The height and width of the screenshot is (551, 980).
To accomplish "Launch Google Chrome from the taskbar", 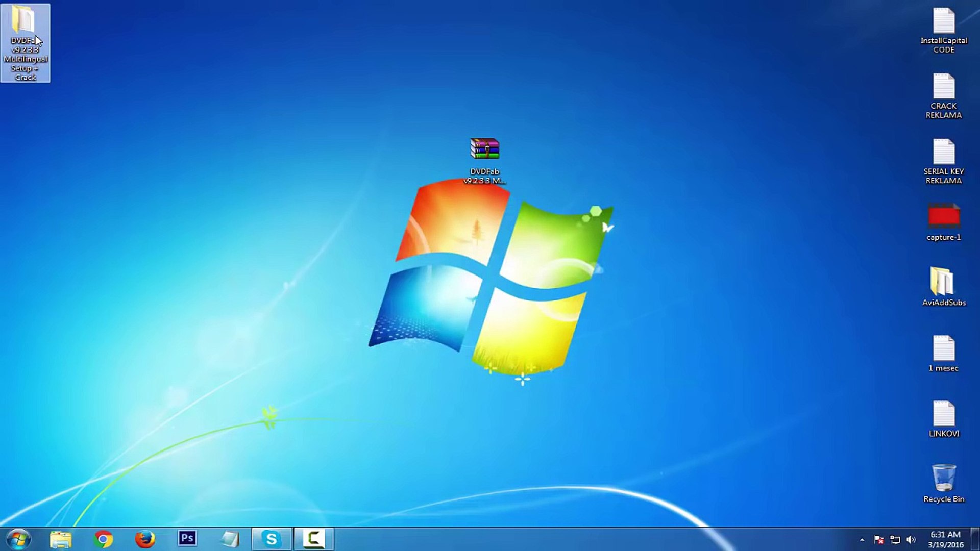I will [103, 539].
